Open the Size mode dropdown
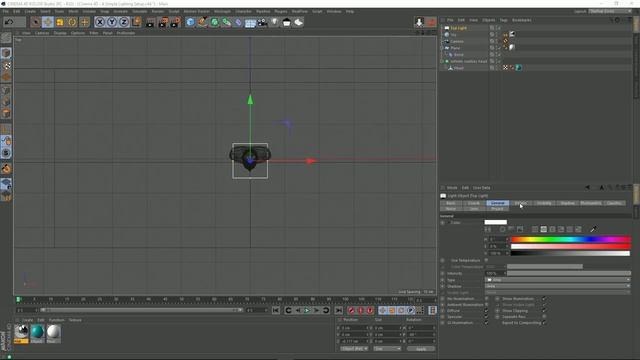Screen dimensions: 640x360 (387, 349)
